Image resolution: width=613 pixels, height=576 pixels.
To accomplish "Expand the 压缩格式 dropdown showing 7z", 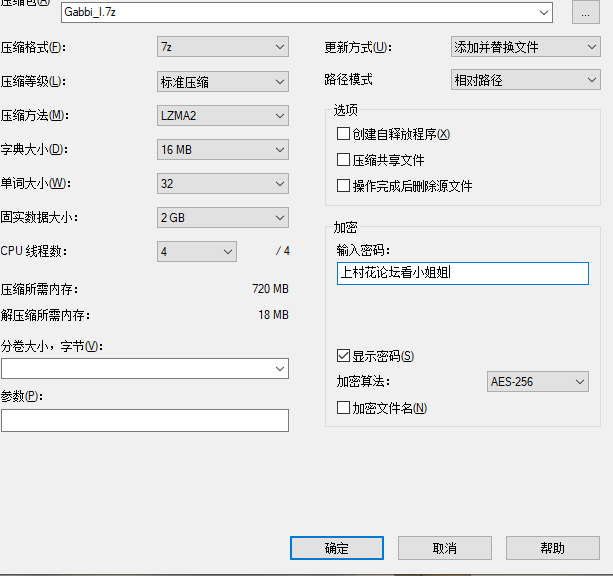I will (223, 47).
